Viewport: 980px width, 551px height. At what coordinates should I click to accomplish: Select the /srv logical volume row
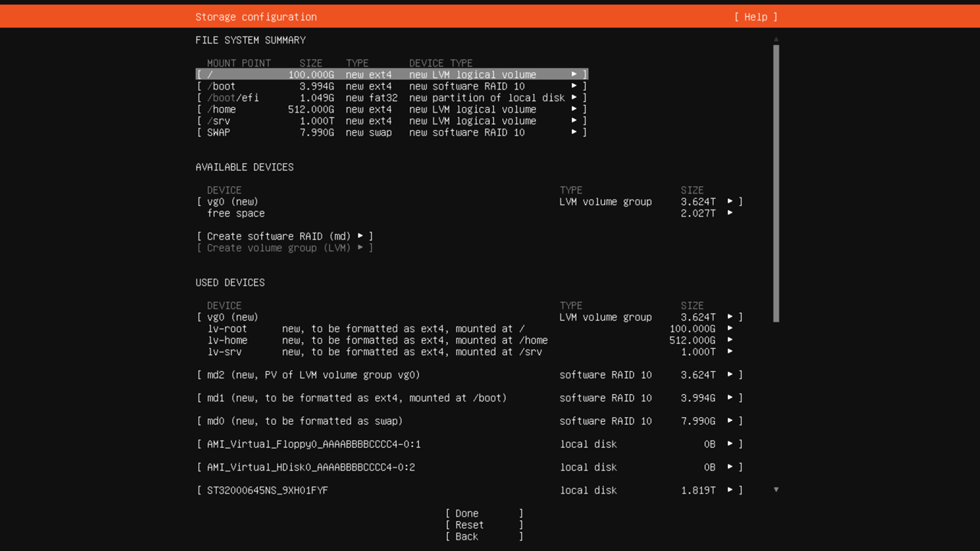[391, 121]
